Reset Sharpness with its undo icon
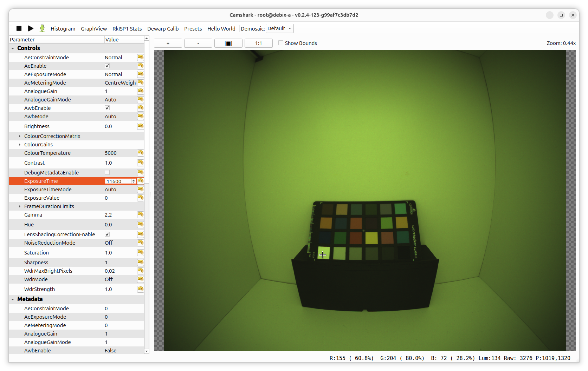Image resolution: width=588 pixels, height=371 pixels. pyautogui.click(x=141, y=262)
